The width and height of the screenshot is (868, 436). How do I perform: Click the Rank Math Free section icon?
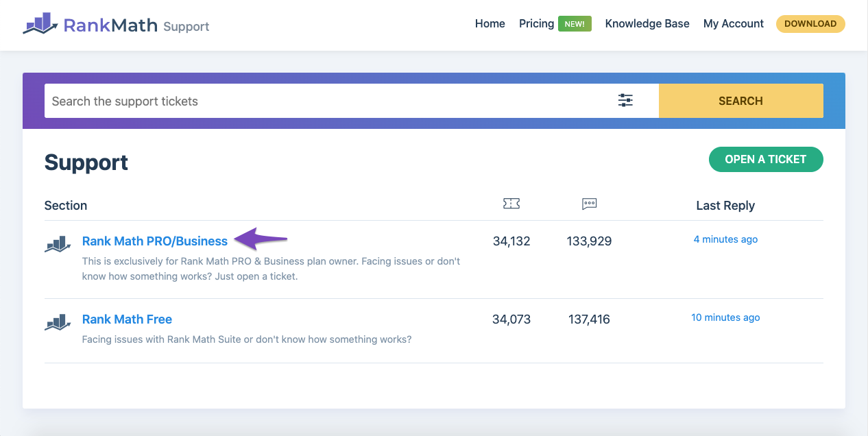point(58,322)
